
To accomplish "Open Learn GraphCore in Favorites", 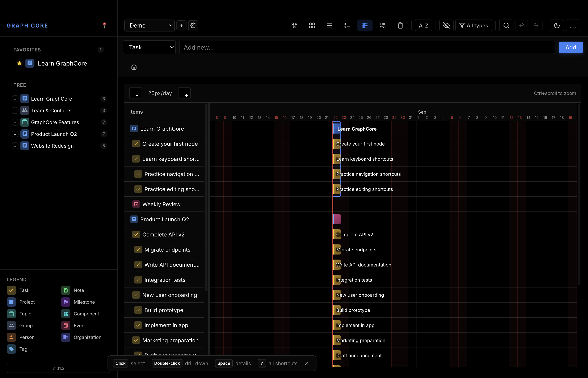I will tap(62, 63).
